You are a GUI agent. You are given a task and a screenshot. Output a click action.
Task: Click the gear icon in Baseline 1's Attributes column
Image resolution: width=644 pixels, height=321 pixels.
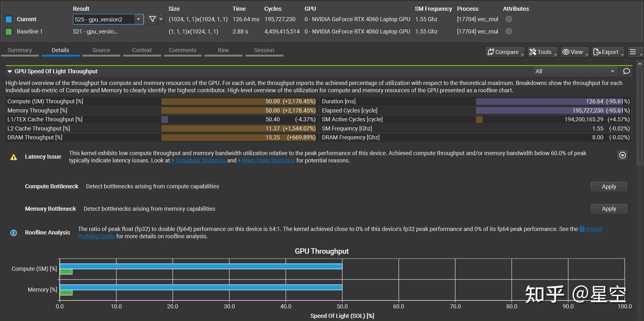508,32
